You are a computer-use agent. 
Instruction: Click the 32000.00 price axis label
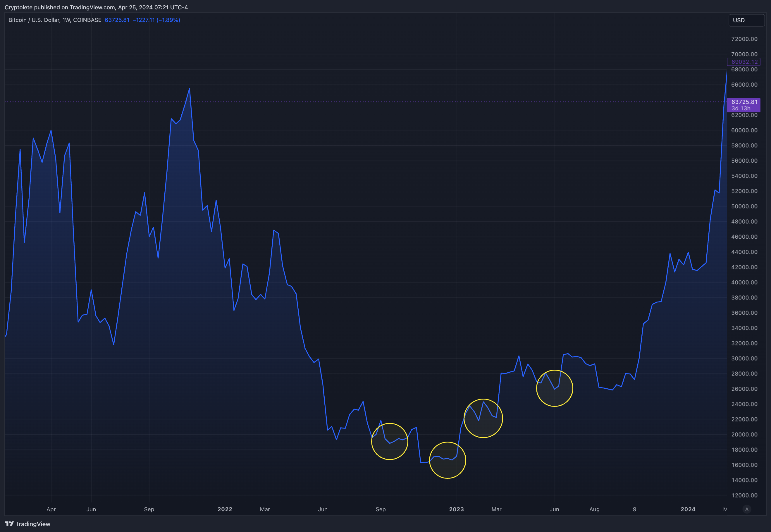(x=744, y=343)
